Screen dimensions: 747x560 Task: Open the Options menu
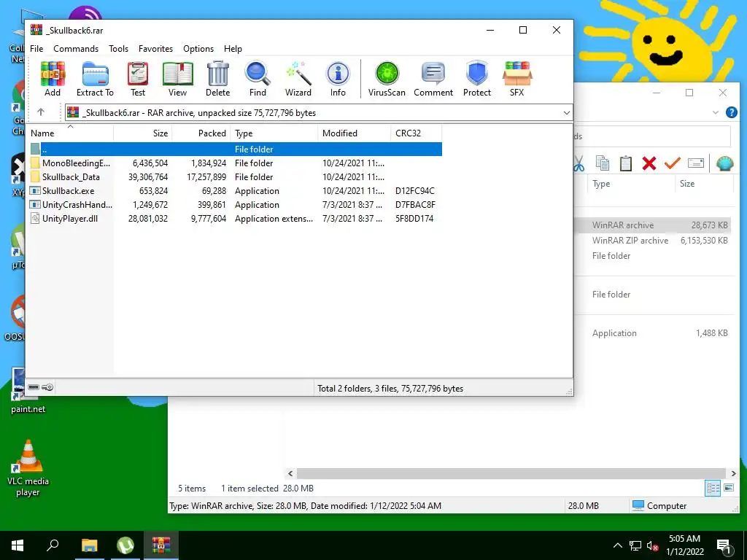click(198, 49)
